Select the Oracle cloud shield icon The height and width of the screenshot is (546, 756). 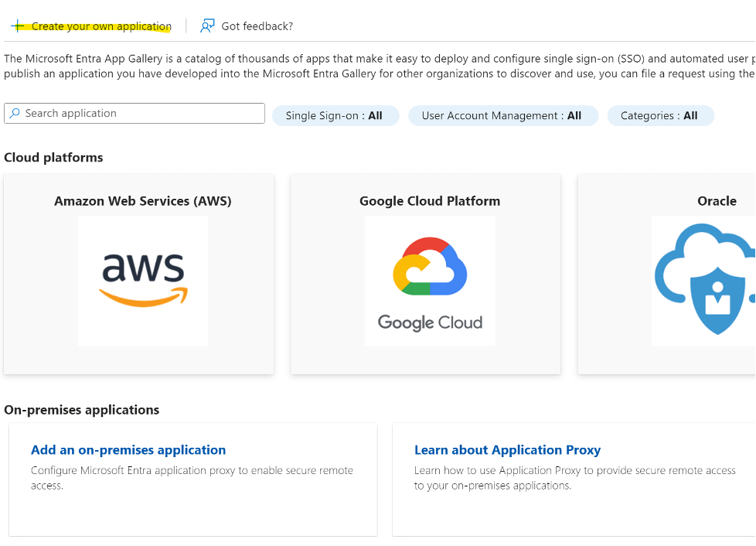[704, 281]
